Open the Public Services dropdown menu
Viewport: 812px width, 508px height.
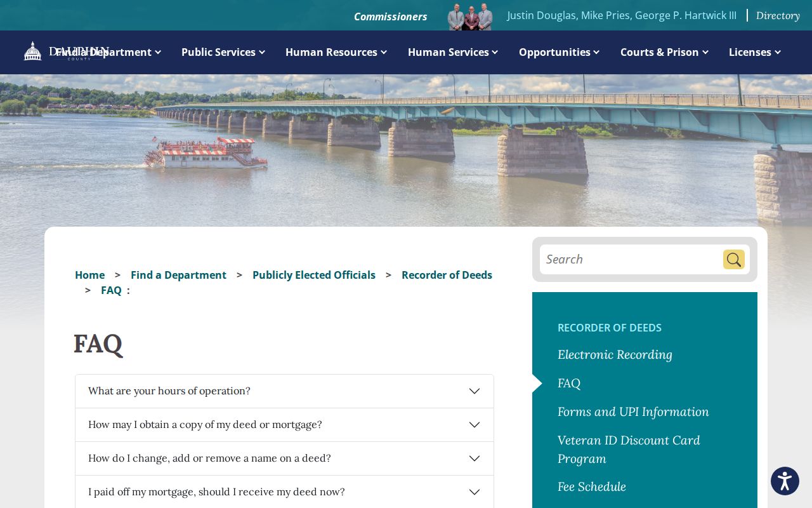coord(223,52)
